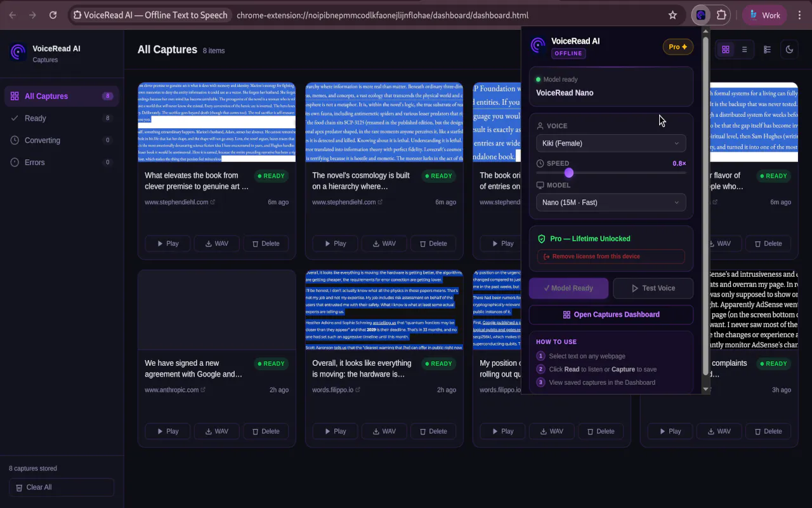The height and width of the screenshot is (508, 812).
Task: Click the 'The novel's cosmology' card thumbnail
Action: (384, 123)
